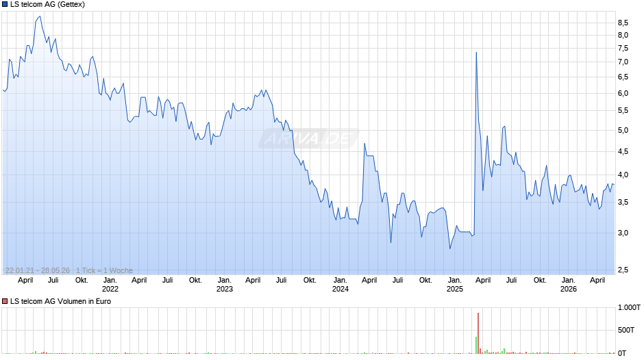
Task: Click the 500T volume axis label
Action: (x=626, y=330)
